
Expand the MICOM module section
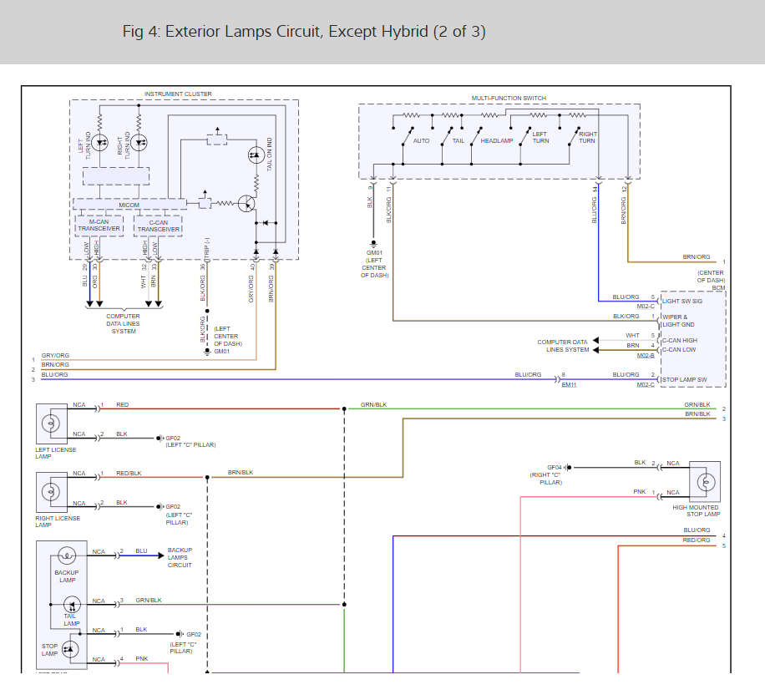(129, 204)
